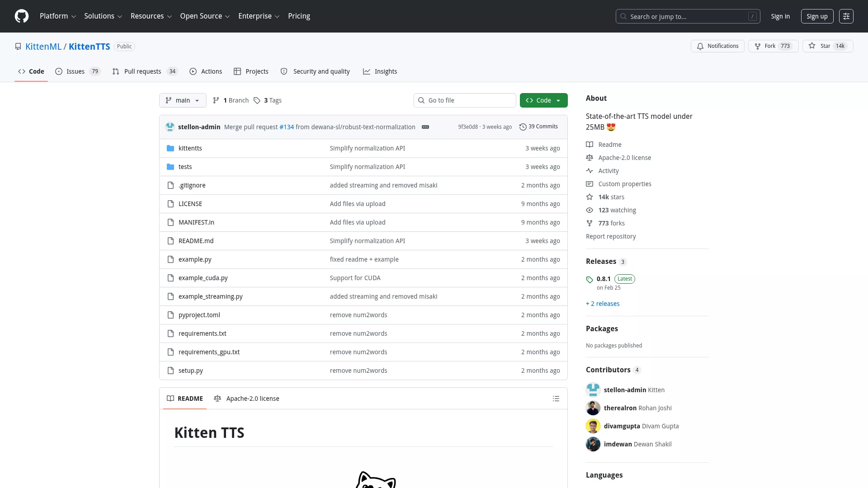Switch to the Insights tab
This screenshot has width=868, height=488.
pyautogui.click(x=380, y=71)
